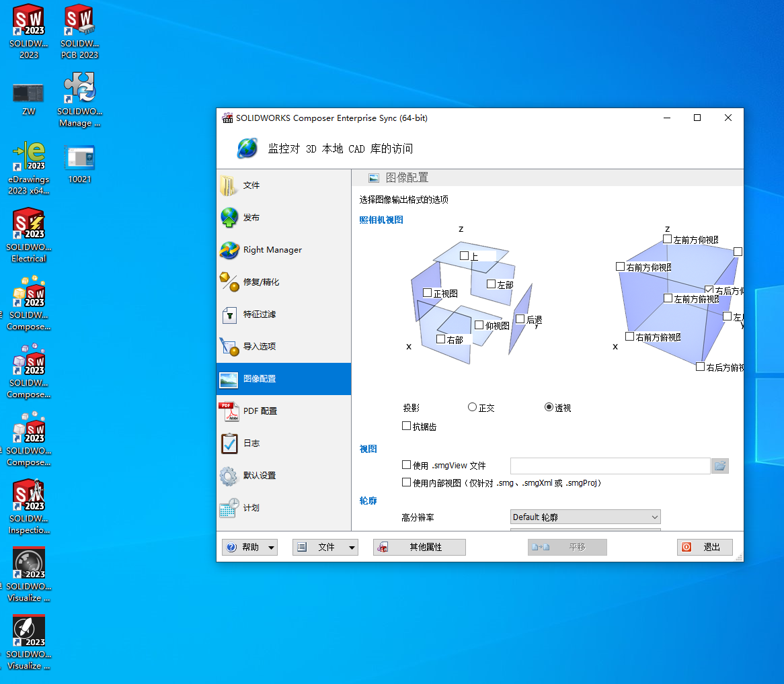Expand the Default 轮廓 high resolution dropdown
This screenshot has width=784, height=684.
click(x=585, y=517)
